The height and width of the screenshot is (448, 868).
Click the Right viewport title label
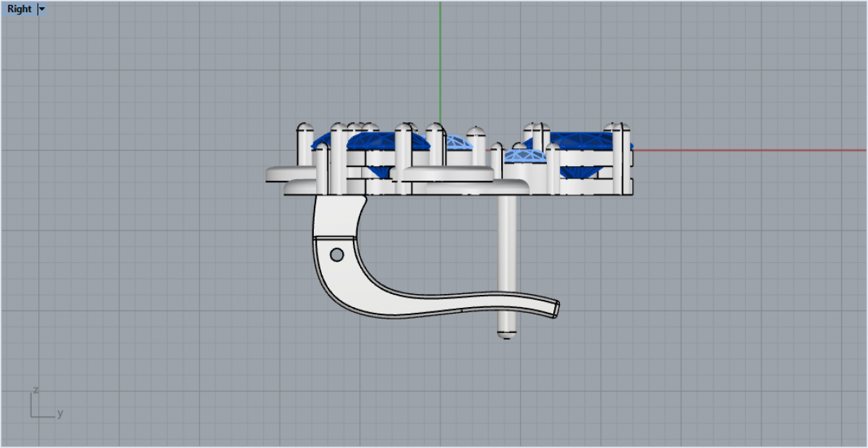click(x=20, y=9)
